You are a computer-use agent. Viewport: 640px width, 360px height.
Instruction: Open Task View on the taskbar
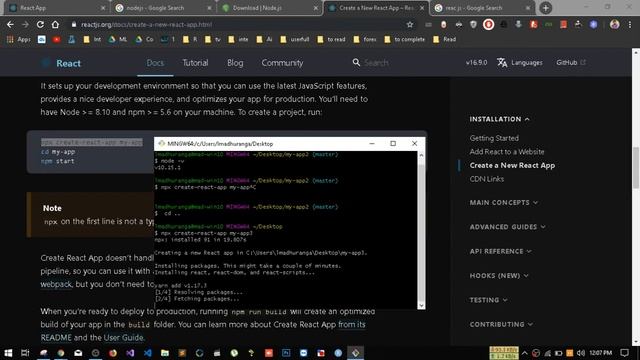pyautogui.click(x=25, y=353)
